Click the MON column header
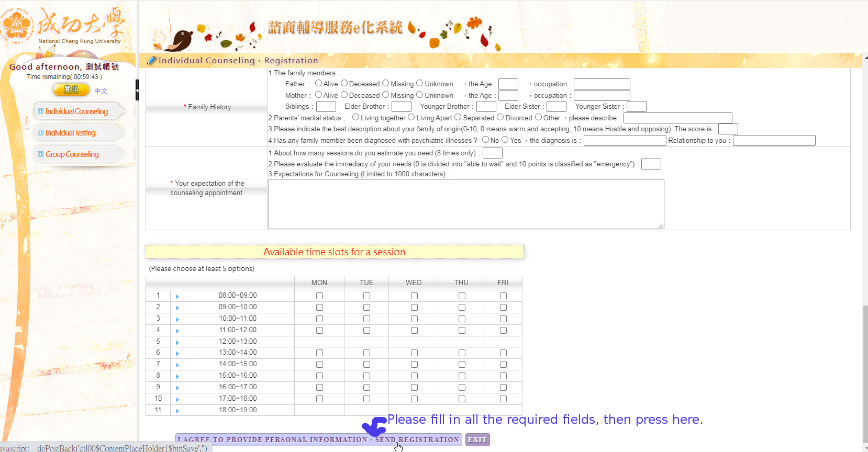 pos(319,282)
